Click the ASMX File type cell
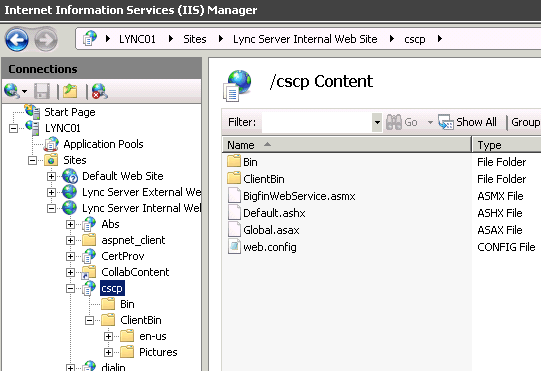This screenshot has width=541, height=371. point(500,196)
